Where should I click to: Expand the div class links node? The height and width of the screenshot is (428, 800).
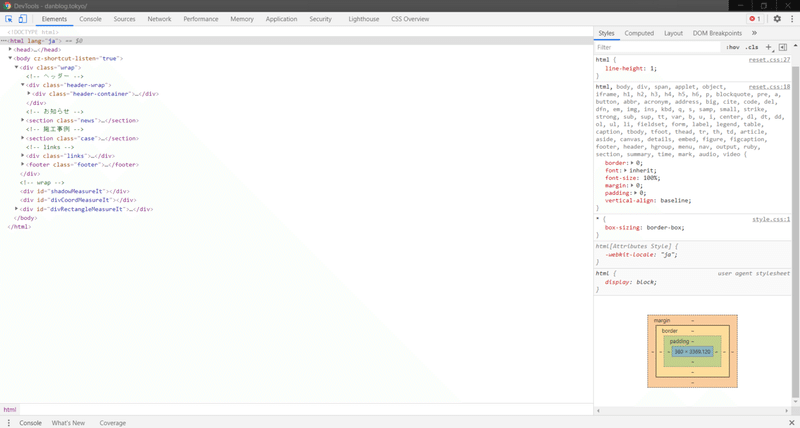[x=22, y=155]
